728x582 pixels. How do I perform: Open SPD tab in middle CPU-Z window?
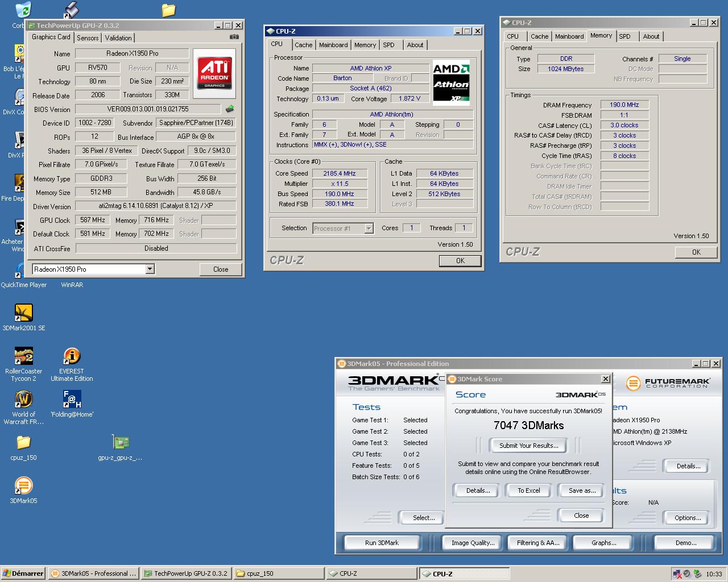(x=388, y=45)
